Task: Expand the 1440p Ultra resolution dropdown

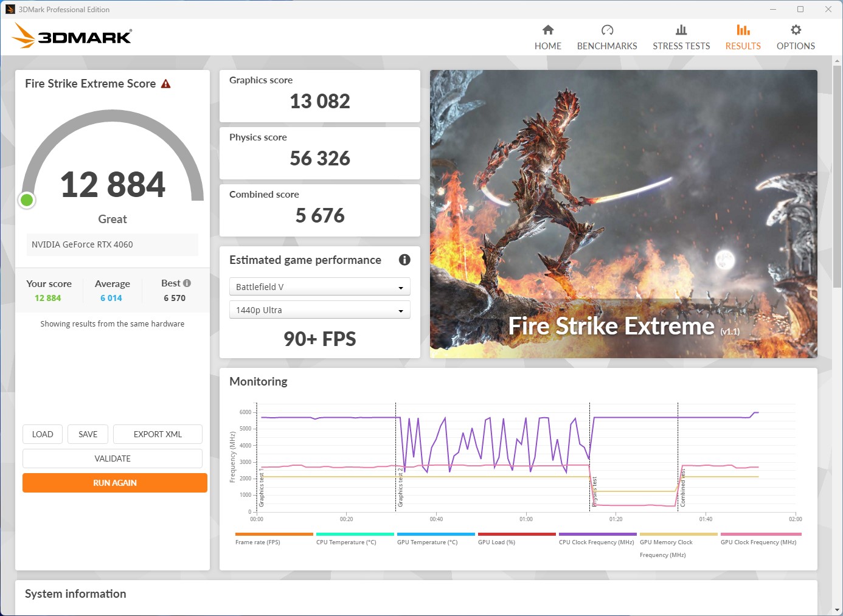Action: pos(319,310)
